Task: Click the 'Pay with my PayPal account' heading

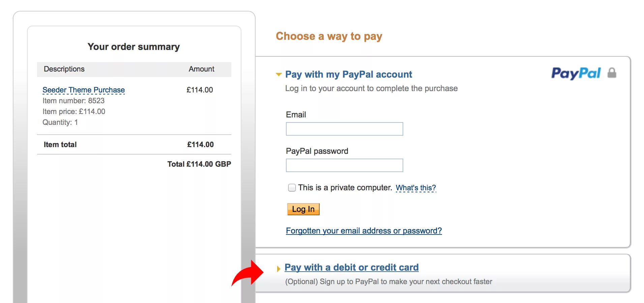Action: (x=348, y=74)
